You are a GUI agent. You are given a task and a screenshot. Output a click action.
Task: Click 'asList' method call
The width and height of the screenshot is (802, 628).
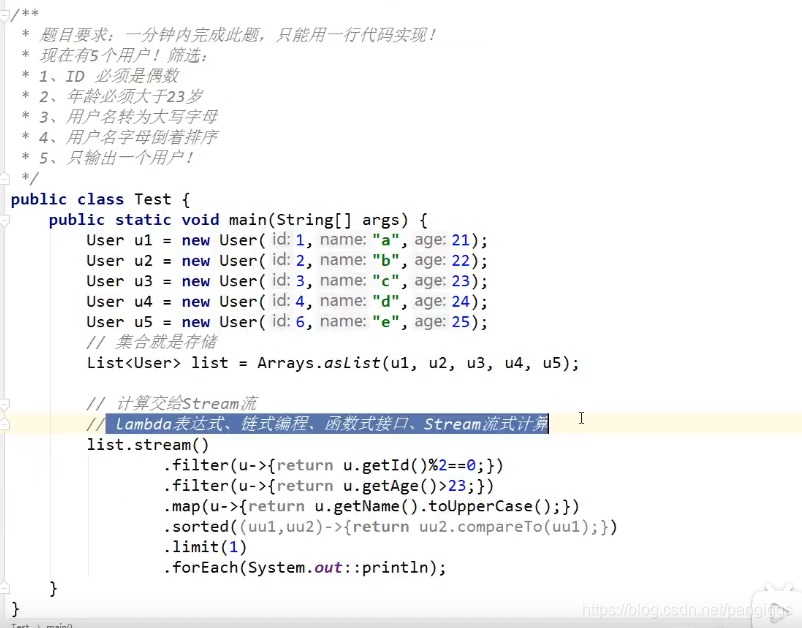click(352, 363)
